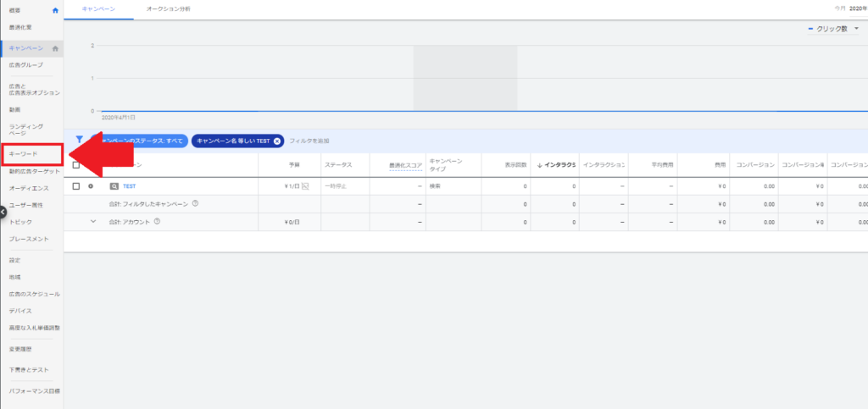Open 設定 in the side menu
Screen dimensions: 868x409
[x=14, y=260]
